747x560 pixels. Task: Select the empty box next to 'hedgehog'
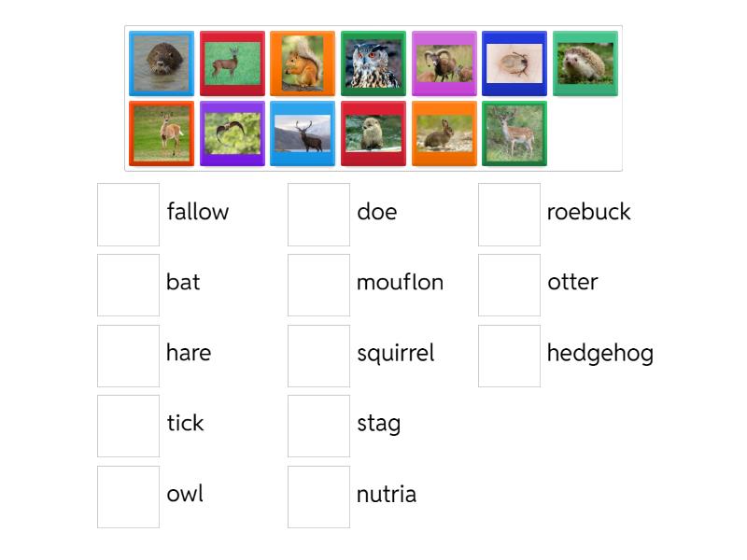[509, 355]
